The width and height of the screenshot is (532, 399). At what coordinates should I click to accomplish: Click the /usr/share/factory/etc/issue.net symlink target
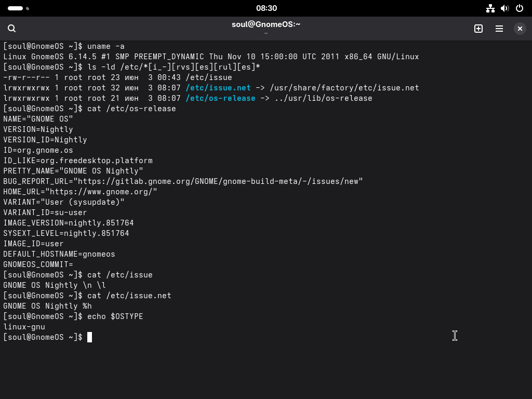tap(344, 88)
